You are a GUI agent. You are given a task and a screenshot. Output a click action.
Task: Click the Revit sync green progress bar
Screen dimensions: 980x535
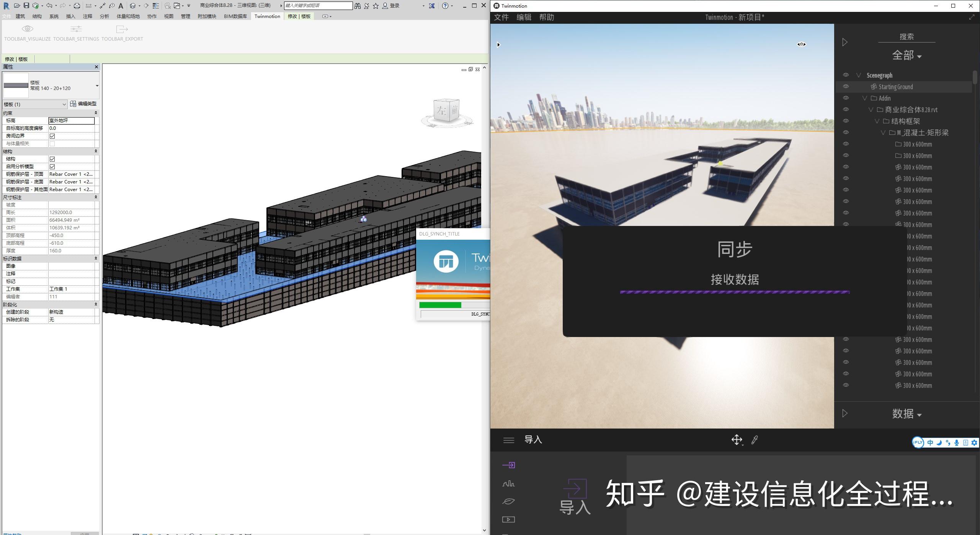click(x=440, y=305)
